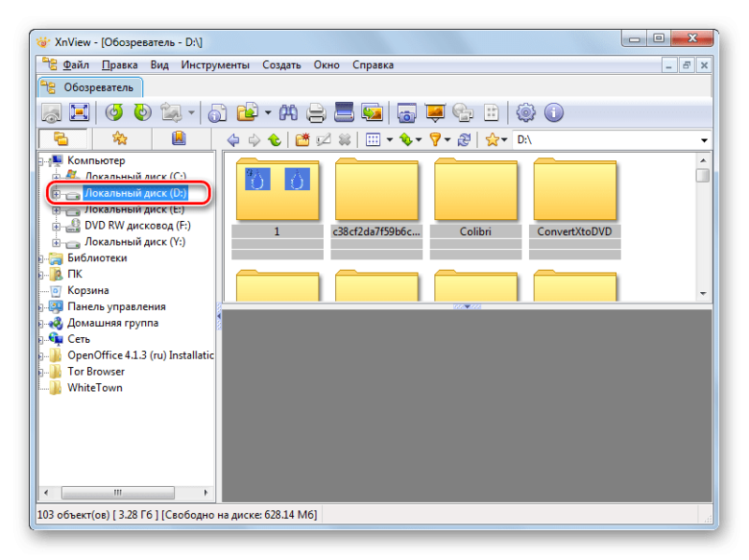Screen dimensions: 749x560
Task: Expand DVD RW дисковод (F:) node
Action: (x=56, y=227)
